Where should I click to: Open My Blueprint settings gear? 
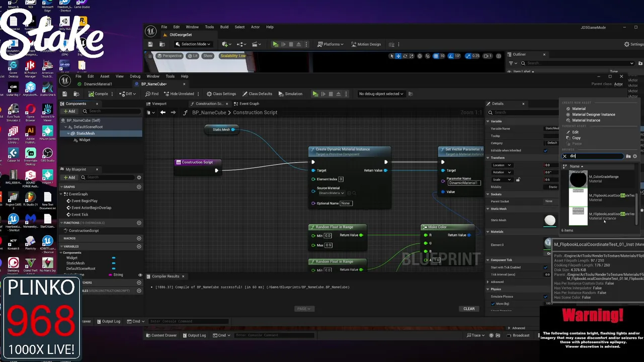point(139,177)
